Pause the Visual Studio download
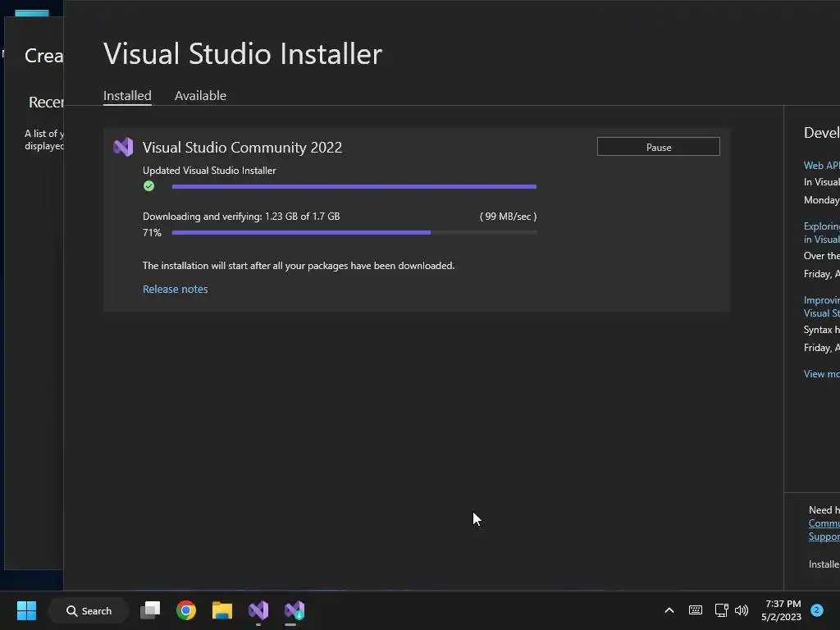 (659, 147)
